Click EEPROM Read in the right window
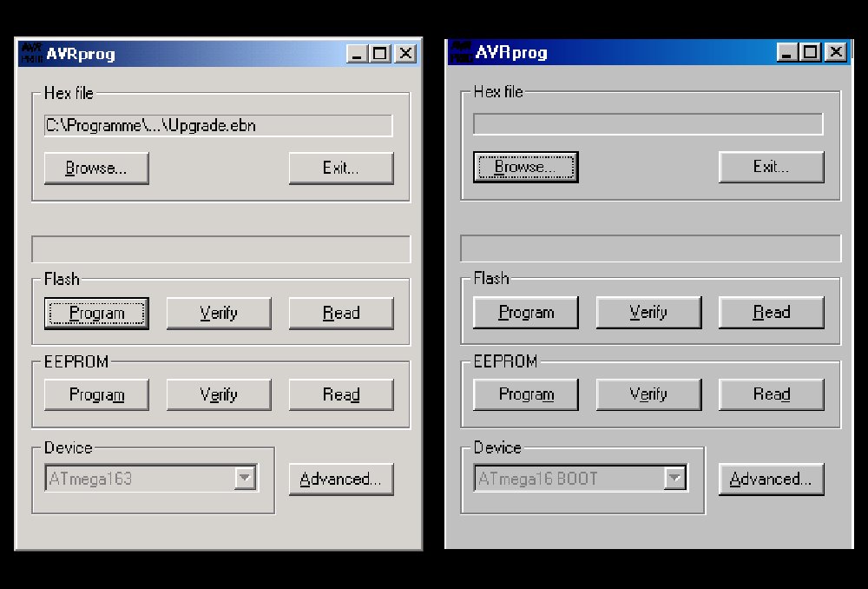The height and width of the screenshot is (589, 868). [x=771, y=394]
